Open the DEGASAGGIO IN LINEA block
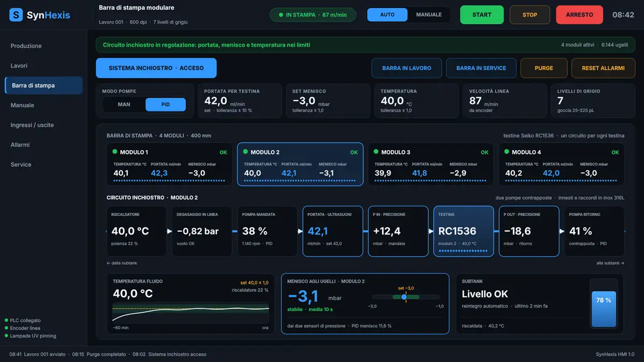 (202, 231)
